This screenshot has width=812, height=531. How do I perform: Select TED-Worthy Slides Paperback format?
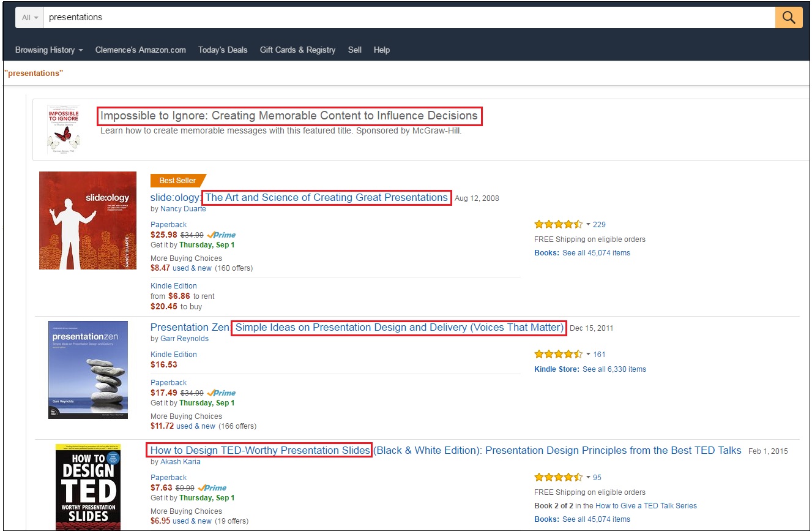169,478
